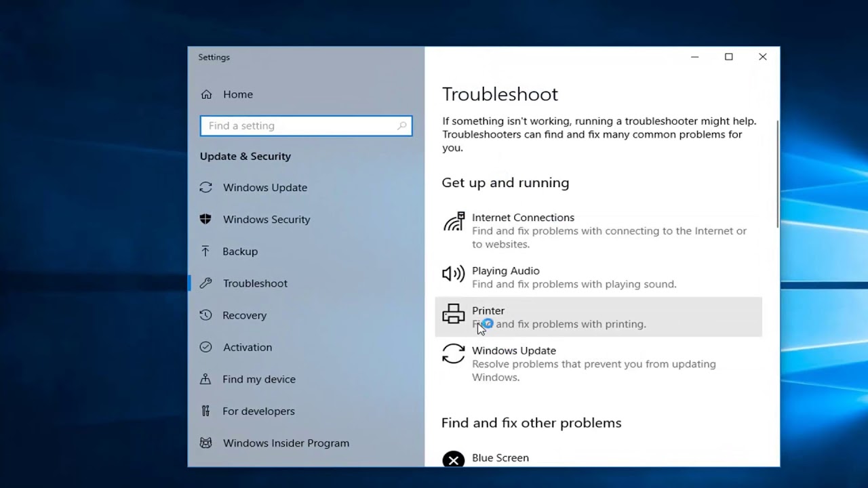Click the Get up and running heading
868x488 pixels.
coord(505,183)
